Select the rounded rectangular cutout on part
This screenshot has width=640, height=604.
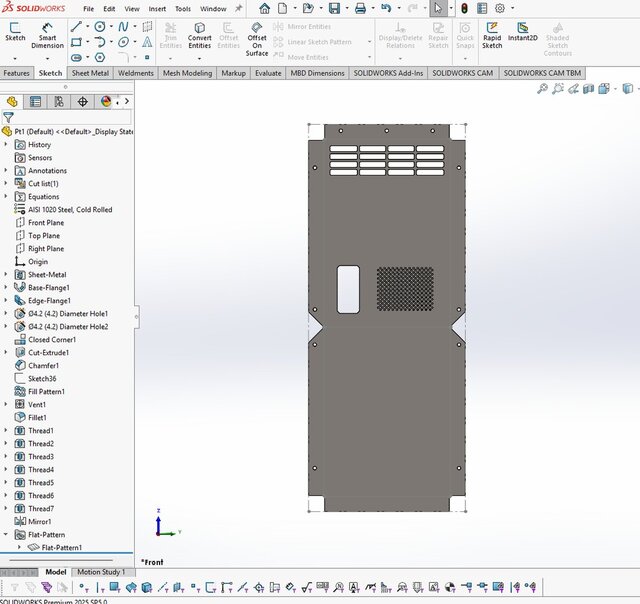click(x=348, y=289)
